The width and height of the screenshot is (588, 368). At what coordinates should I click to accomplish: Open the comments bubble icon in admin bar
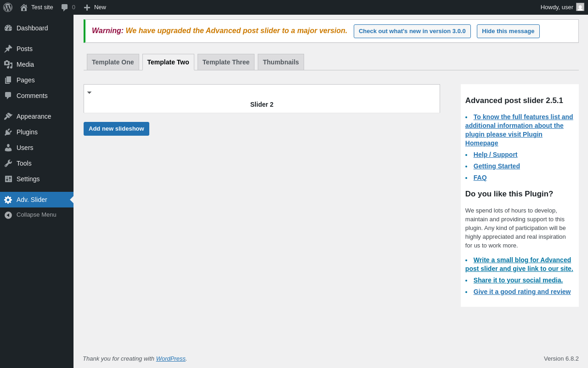[64, 7]
